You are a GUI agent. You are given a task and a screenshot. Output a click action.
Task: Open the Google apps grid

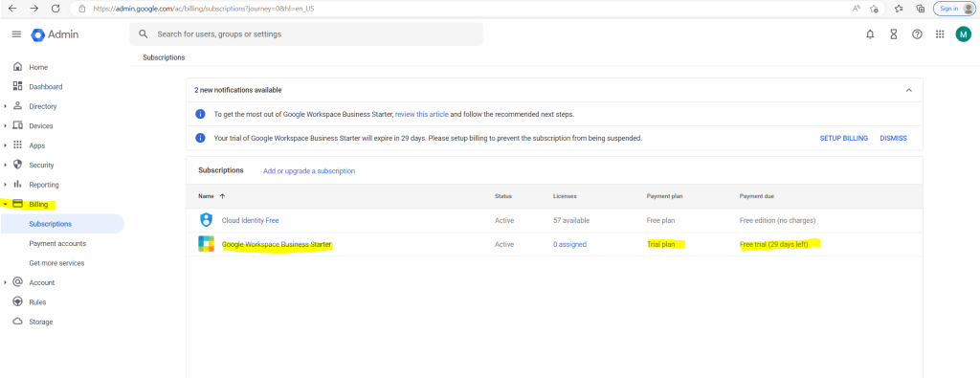pyautogui.click(x=940, y=34)
